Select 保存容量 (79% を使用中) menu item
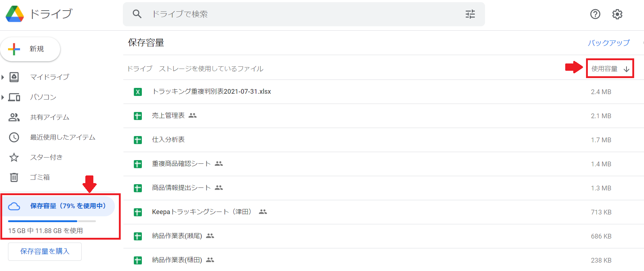 58,206
